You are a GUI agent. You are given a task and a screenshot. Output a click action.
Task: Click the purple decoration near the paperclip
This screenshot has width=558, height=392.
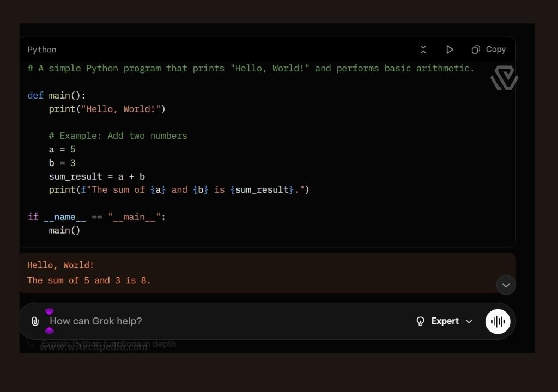50,313
